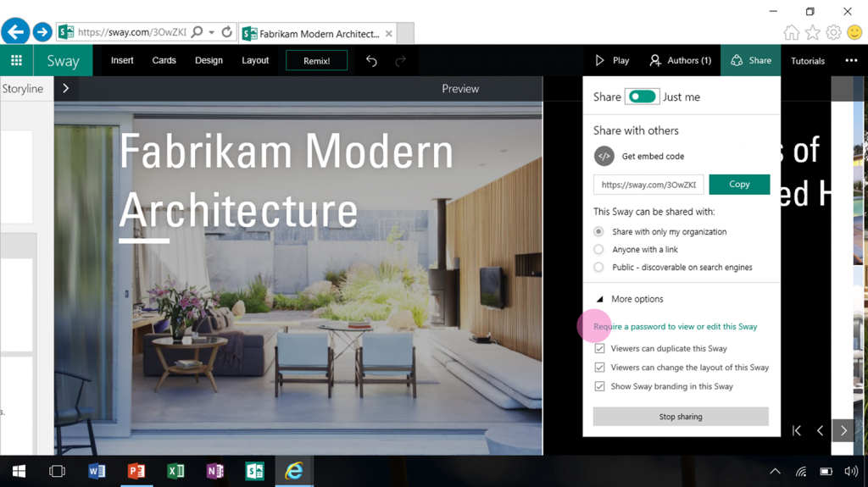The height and width of the screenshot is (487, 868).
Task: Open the Wi-Fi network tray icon
Action: 801,472
